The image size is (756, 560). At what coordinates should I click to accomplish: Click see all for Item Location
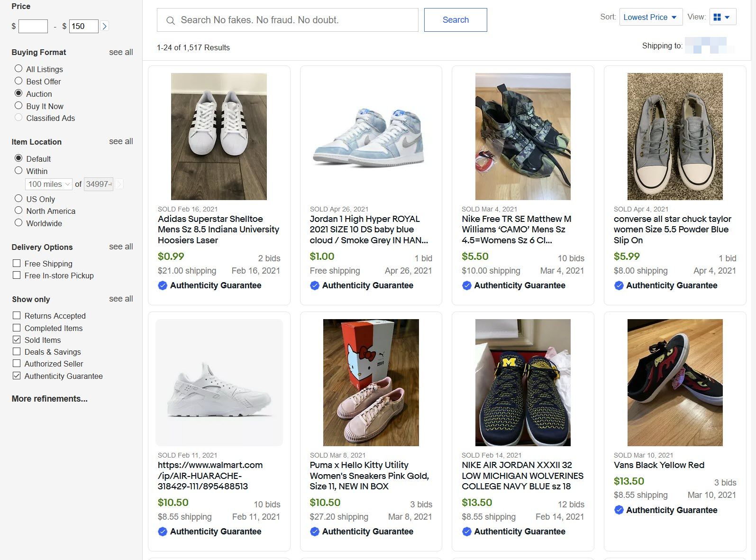(121, 141)
